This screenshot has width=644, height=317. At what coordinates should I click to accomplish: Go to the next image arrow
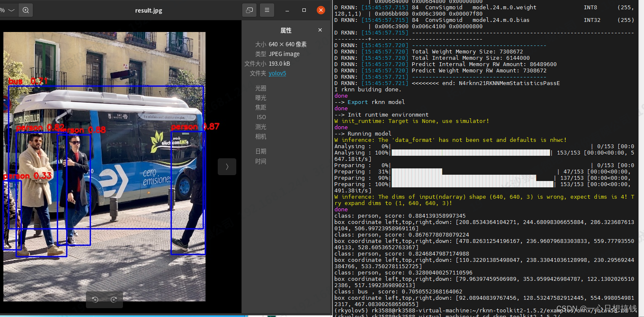click(227, 167)
